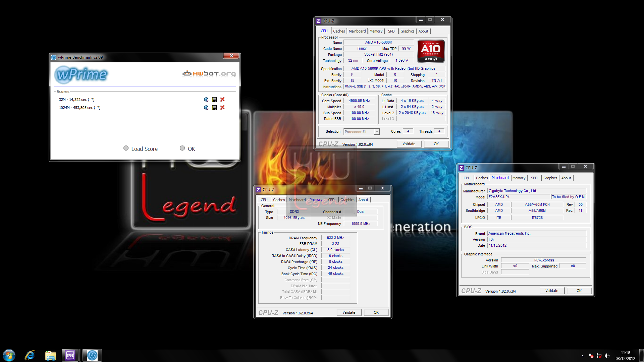644x362 pixels.
Task: Open Graphics tab in the AMD A10 CPU-Z window
Action: (x=407, y=31)
